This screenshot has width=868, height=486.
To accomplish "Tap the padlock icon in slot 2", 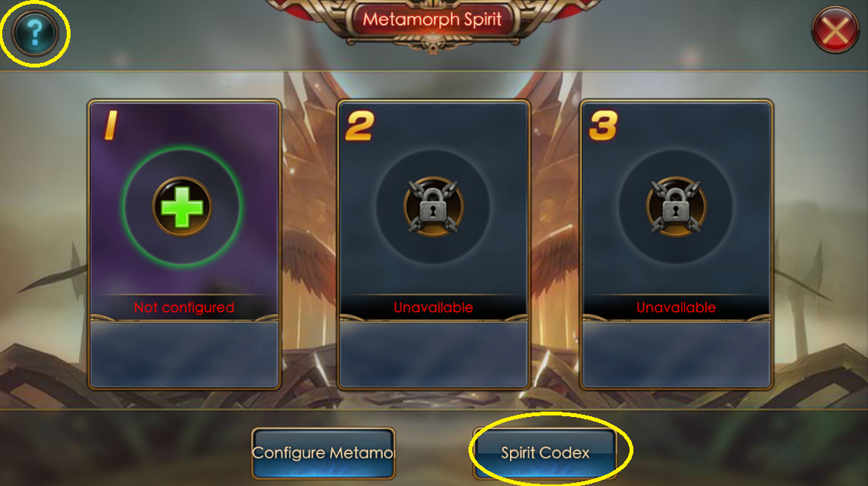I will (433, 207).
